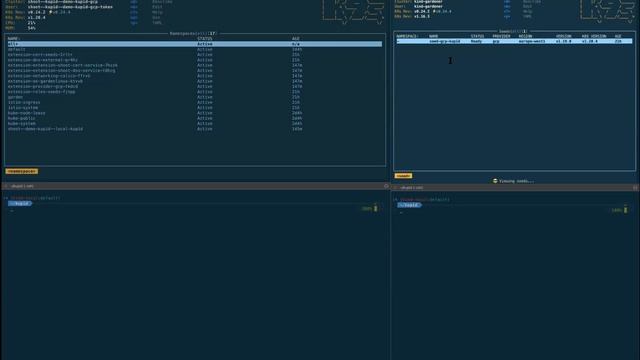Click the yellow namespaces breadcrumb in left pane
The height and width of the screenshot is (360, 640).
22,171
